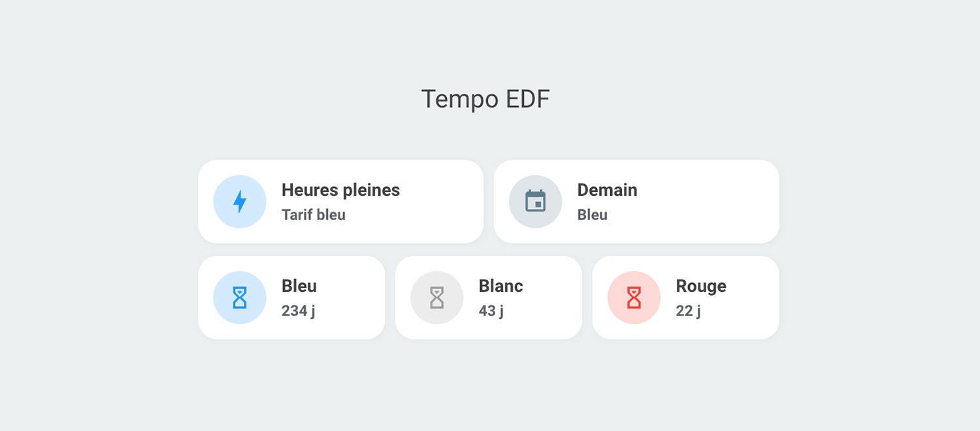
Task: Tap the hourglass icon showing remaining blue days
Action: pos(240,297)
